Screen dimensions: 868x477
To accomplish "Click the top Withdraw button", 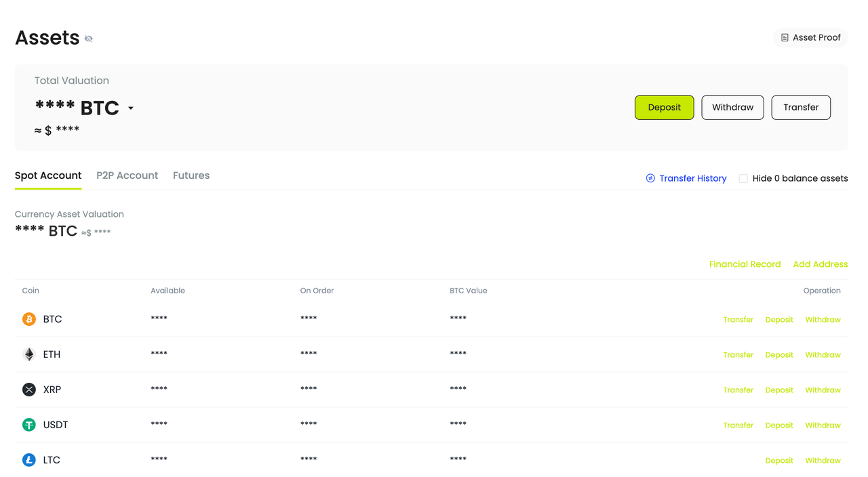I will coord(732,107).
